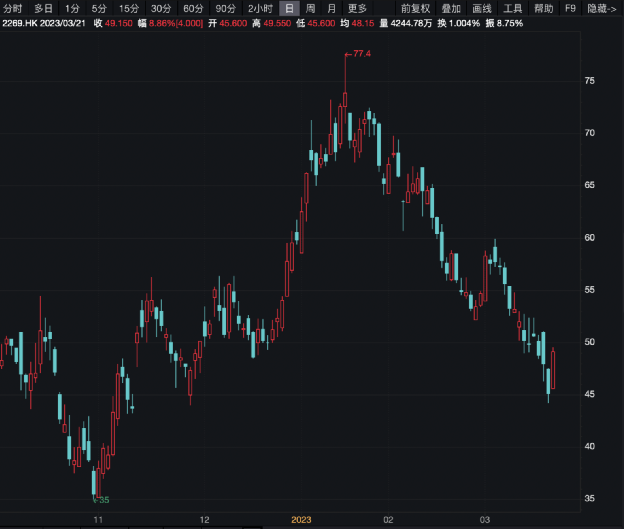Open the 前复权 adjustment option
Screen dimensions: 624x529
pyautogui.click(x=415, y=8)
